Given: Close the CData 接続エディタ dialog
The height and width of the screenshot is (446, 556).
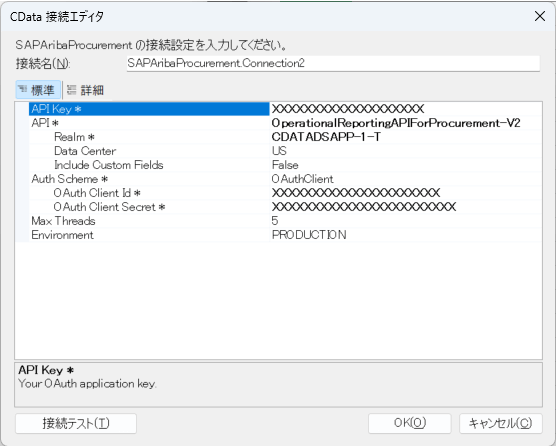Looking at the screenshot, I should coord(540,16).
